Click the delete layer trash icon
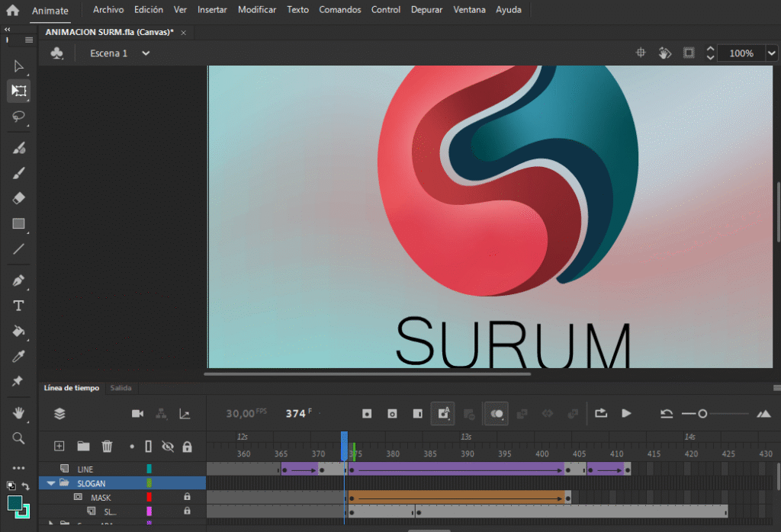Viewport: 781px width, 532px height. (108, 447)
